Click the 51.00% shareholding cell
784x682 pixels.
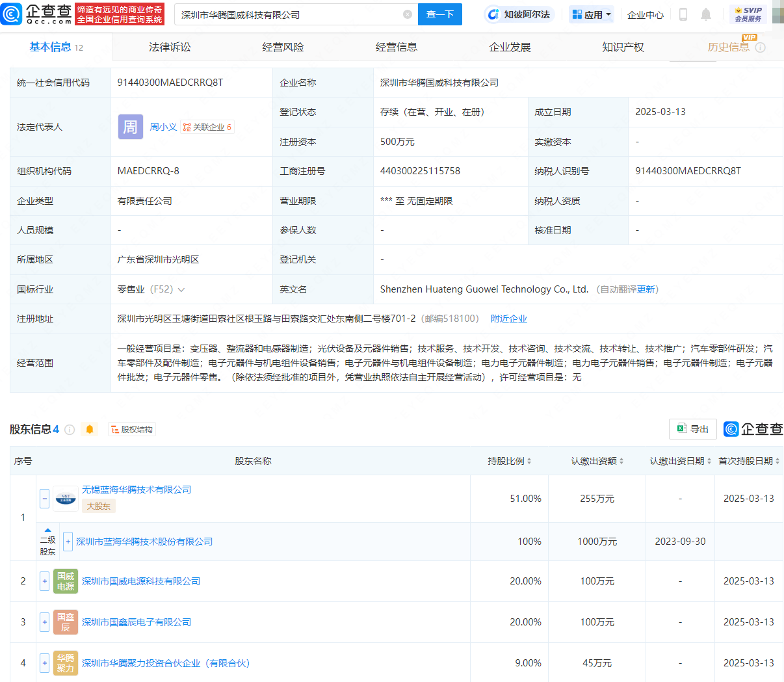click(x=509, y=499)
